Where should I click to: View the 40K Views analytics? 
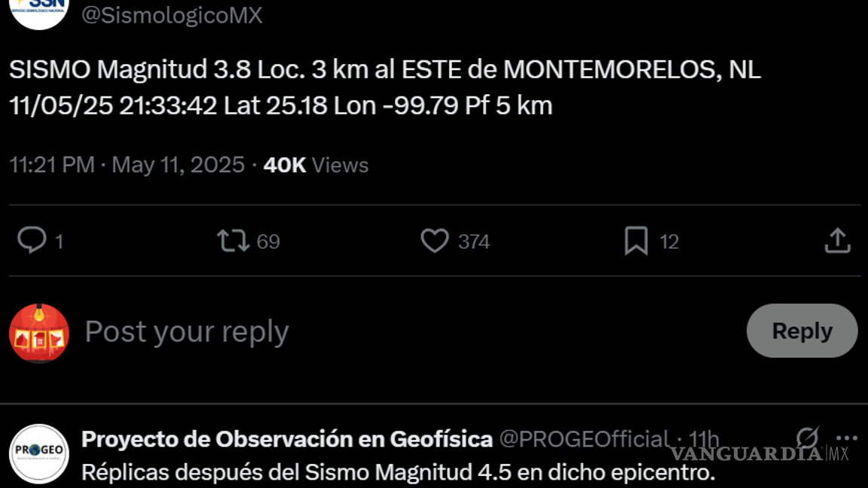pos(316,165)
